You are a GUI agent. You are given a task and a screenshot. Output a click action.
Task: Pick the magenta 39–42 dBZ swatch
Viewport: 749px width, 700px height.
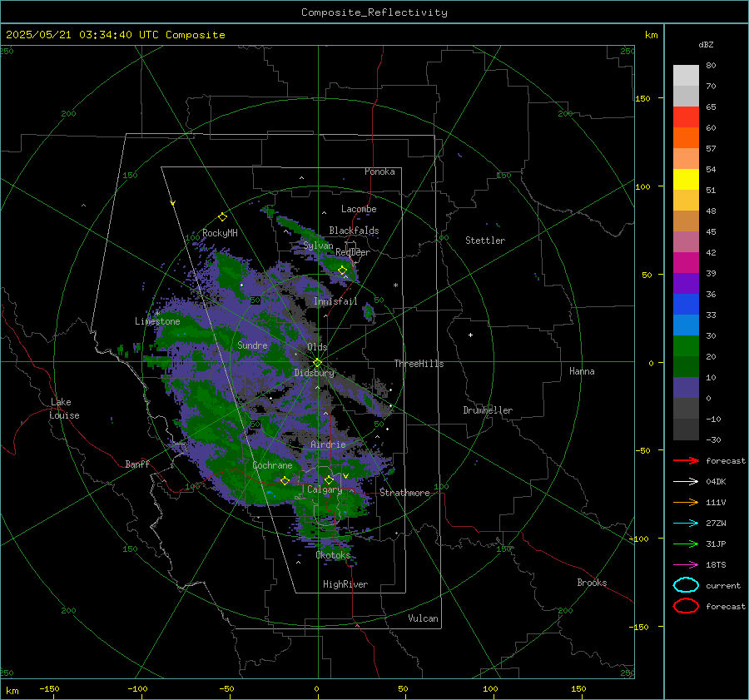(x=686, y=263)
